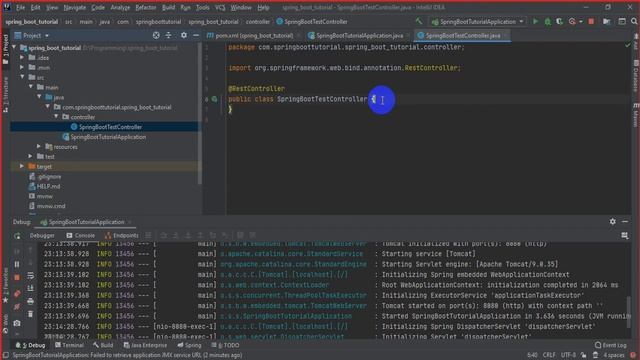Open Spring tool window
The width and height of the screenshot is (640, 360).
coord(189,345)
